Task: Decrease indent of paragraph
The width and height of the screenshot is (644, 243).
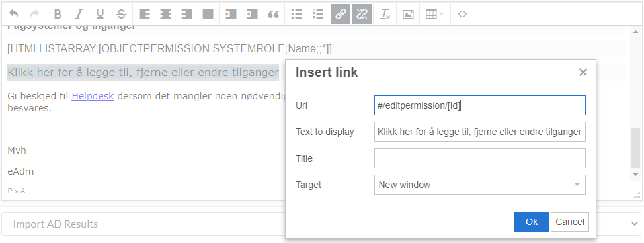Action: pyautogui.click(x=252, y=14)
